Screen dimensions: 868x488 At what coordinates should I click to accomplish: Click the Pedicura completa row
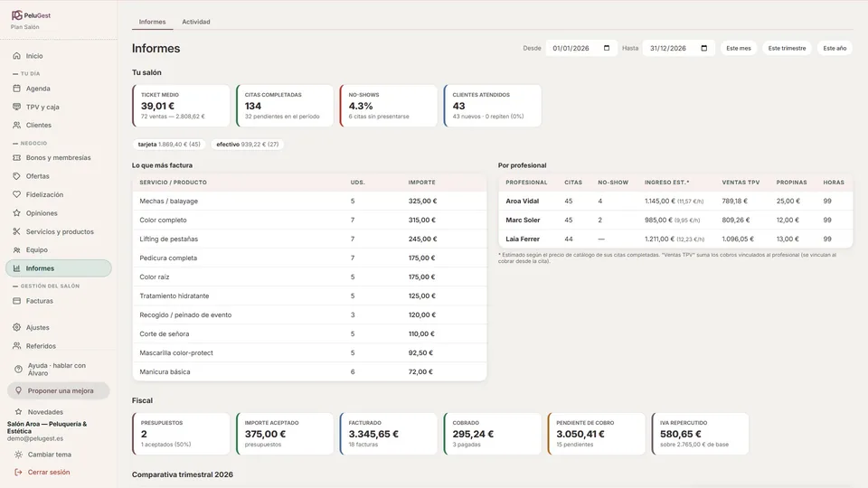pyautogui.click(x=309, y=258)
